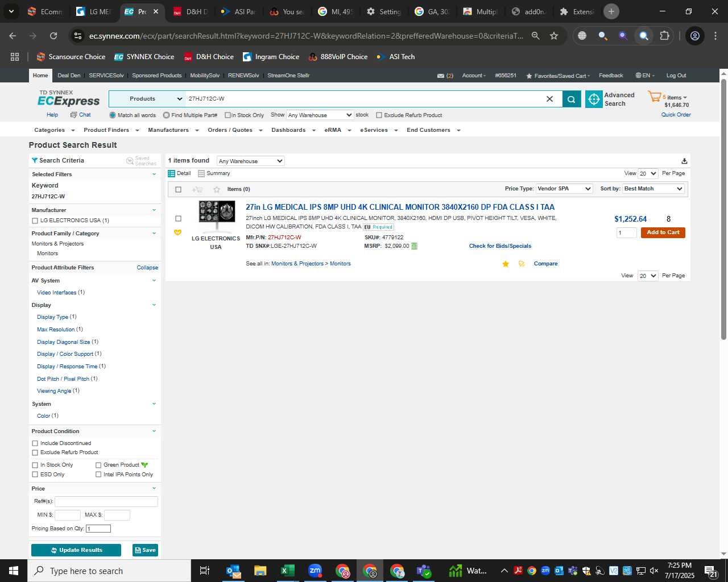
Task: Switch to the Deal Den tab
Action: click(x=69, y=76)
